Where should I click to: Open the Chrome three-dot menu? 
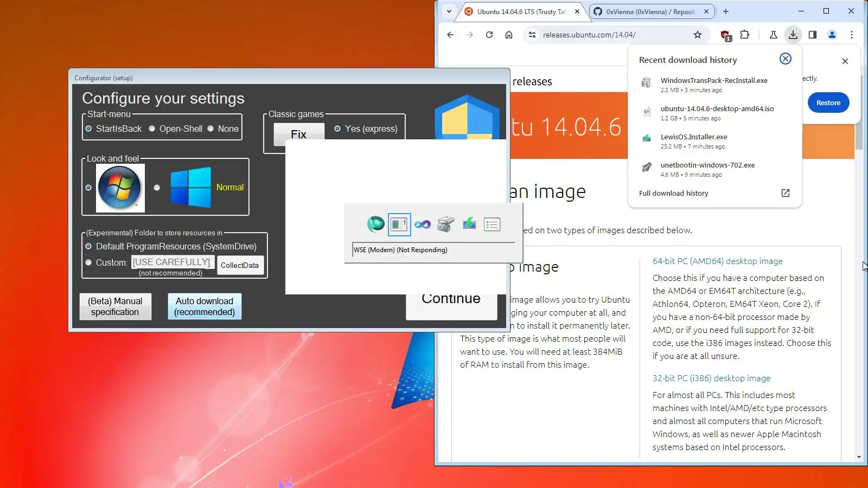pyautogui.click(x=852, y=35)
